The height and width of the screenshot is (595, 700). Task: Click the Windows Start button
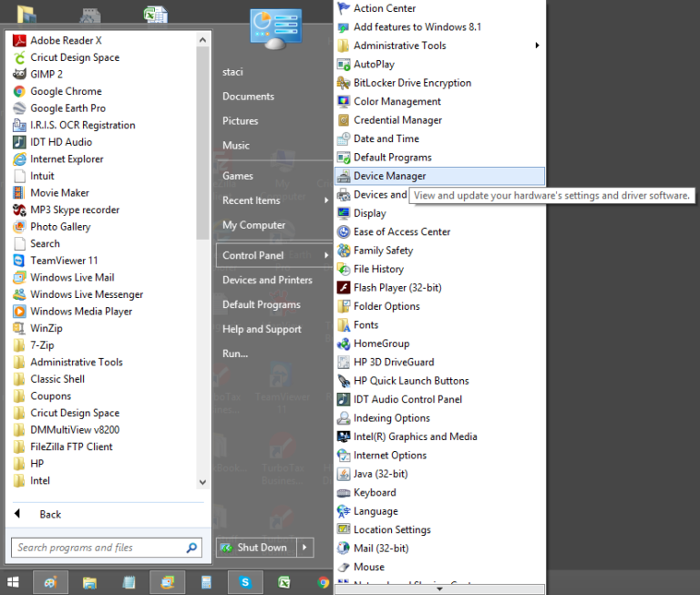pyautogui.click(x=13, y=581)
